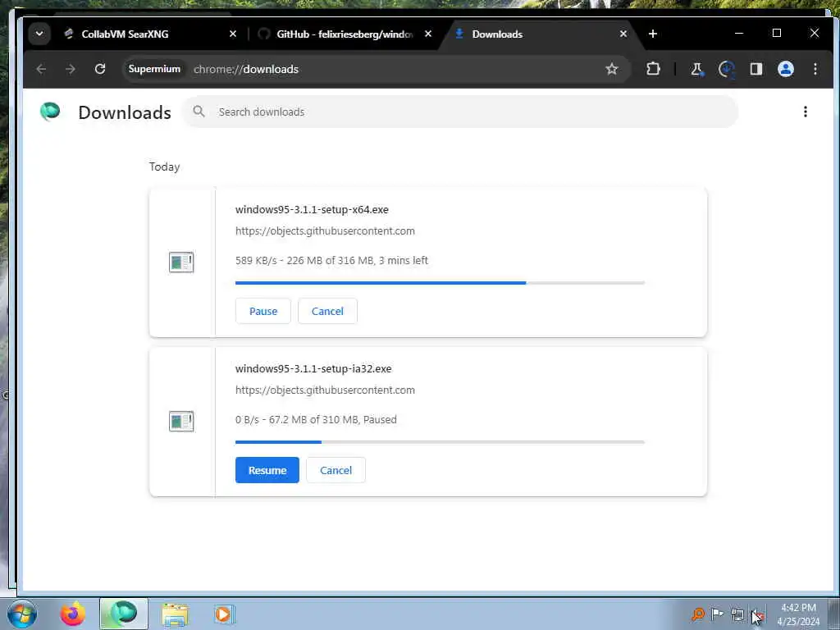
Task: Cancel the x64 setup download
Action: click(x=327, y=311)
